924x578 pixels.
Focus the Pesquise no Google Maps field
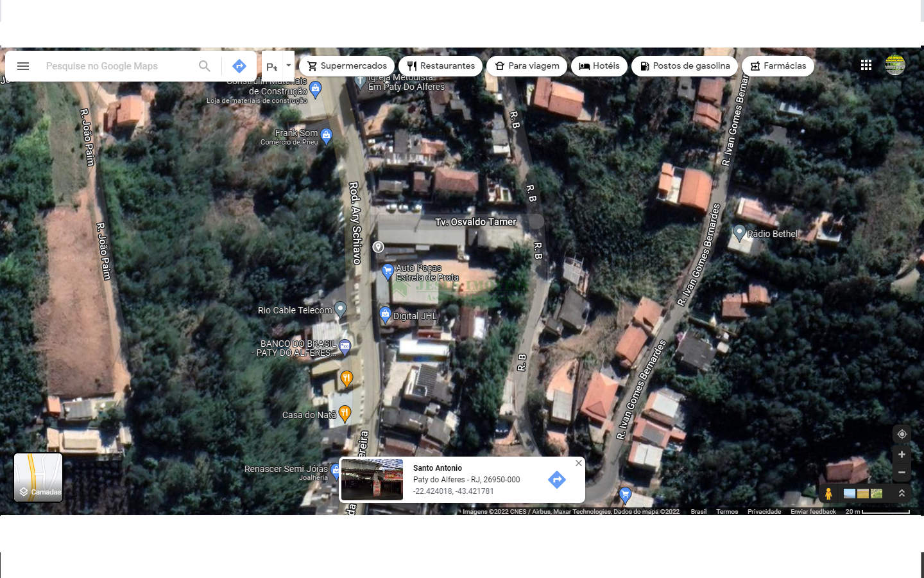[x=116, y=66]
